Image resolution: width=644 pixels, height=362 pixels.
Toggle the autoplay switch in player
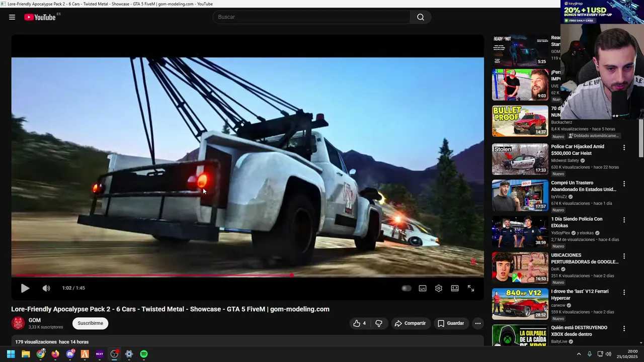pos(407,288)
